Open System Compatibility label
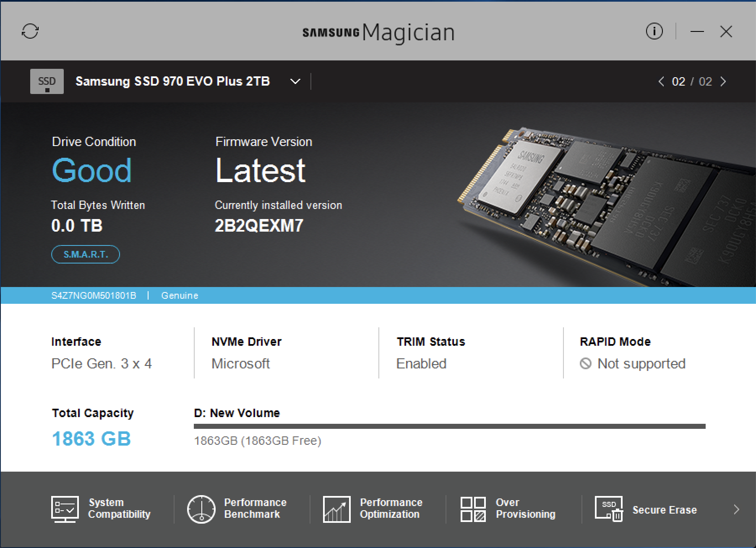 pyautogui.click(x=119, y=508)
